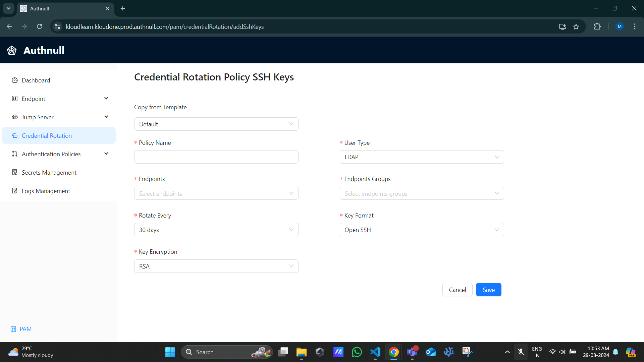Click inside the Policy Name field
The image size is (644, 362).
click(x=216, y=157)
